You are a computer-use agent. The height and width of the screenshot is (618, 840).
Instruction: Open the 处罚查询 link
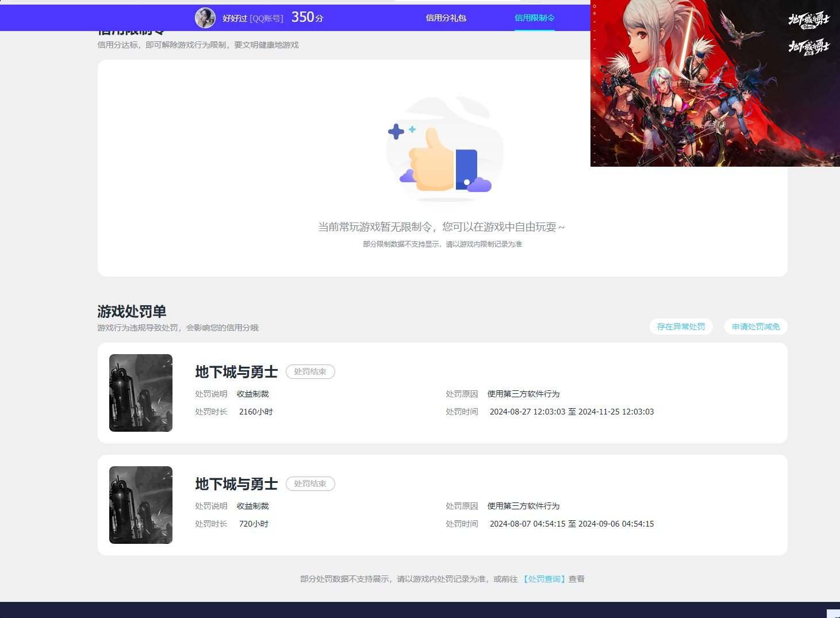click(544, 579)
